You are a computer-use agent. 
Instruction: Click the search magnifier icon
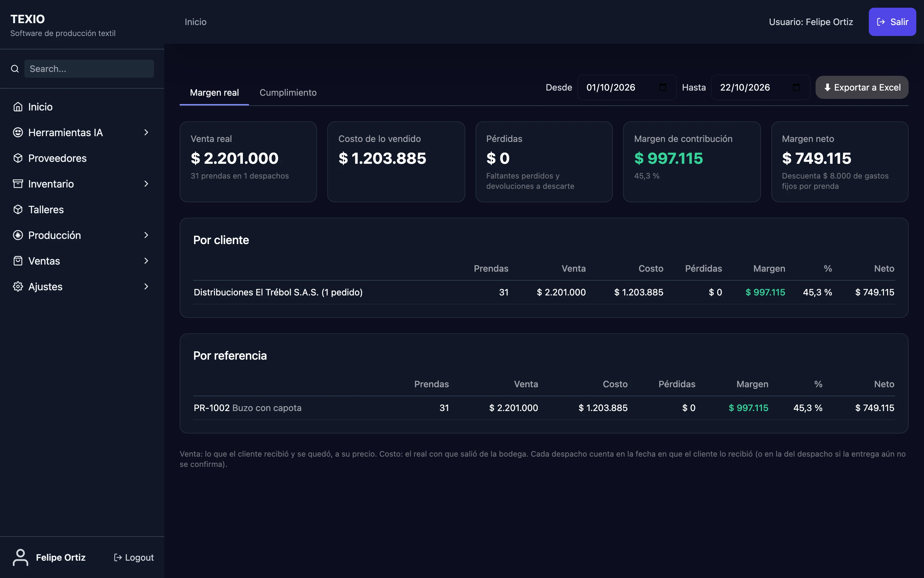click(15, 69)
